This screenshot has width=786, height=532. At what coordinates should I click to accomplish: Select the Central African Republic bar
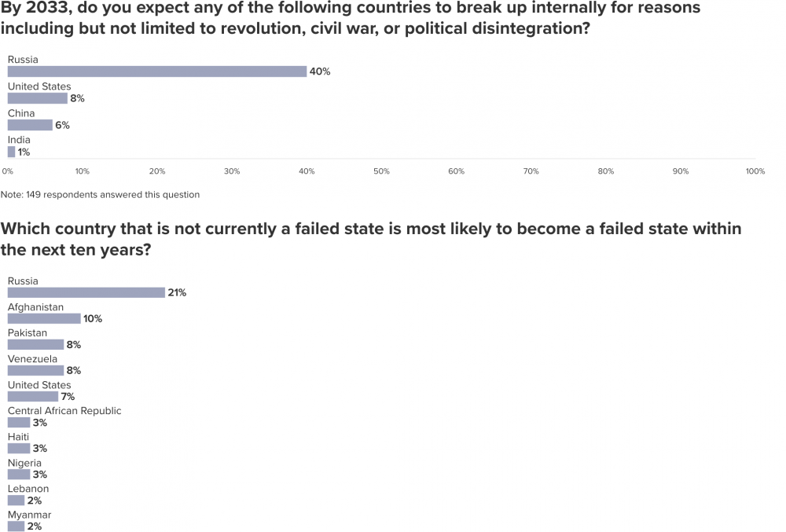19,422
